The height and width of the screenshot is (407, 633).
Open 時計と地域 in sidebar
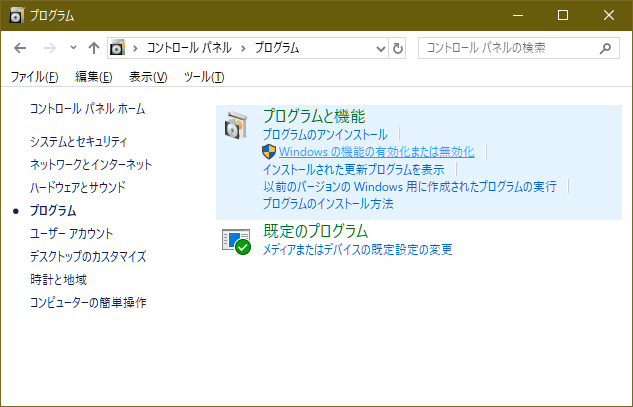(x=58, y=279)
